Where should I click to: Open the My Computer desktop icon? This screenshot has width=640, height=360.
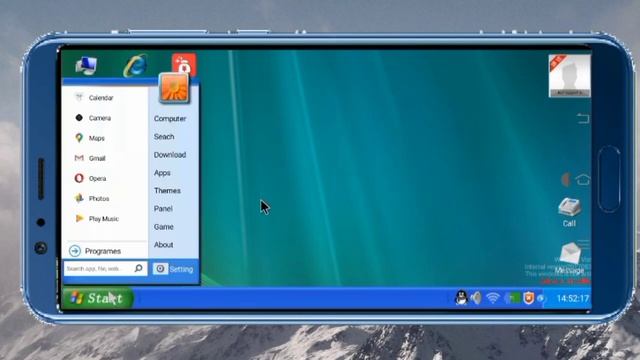[x=86, y=66]
